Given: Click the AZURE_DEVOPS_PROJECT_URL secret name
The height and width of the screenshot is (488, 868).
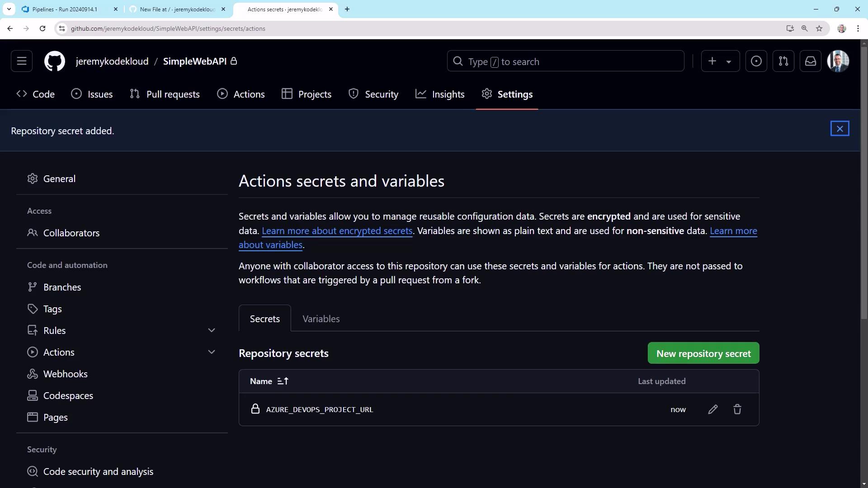Looking at the screenshot, I should tap(319, 409).
